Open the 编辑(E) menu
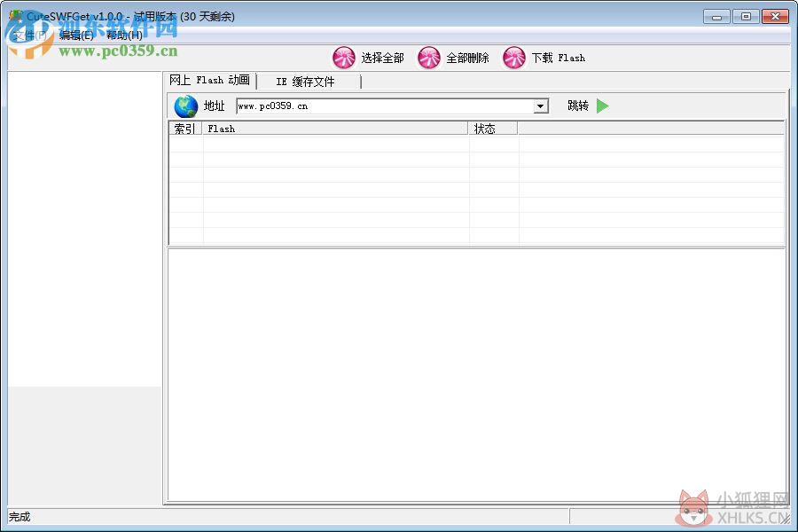The height and width of the screenshot is (532, 798). click(77, 35)
